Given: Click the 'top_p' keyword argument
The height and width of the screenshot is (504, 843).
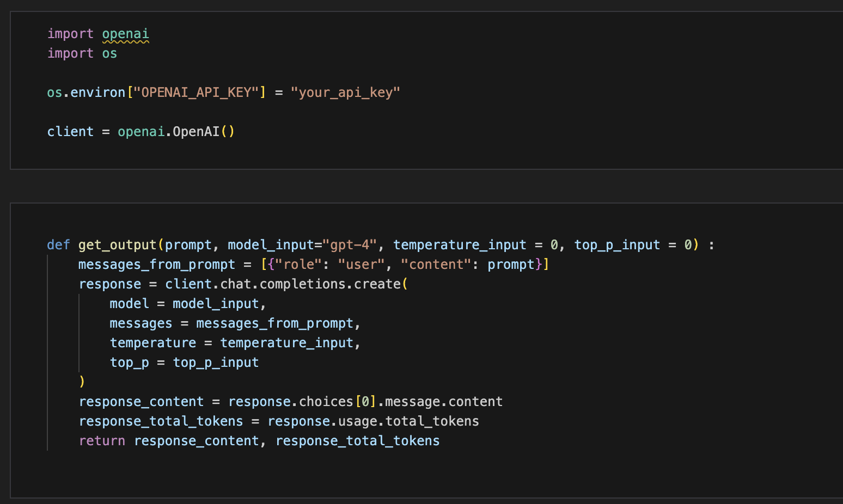Looking at the screenshot, I should [130, 362].
